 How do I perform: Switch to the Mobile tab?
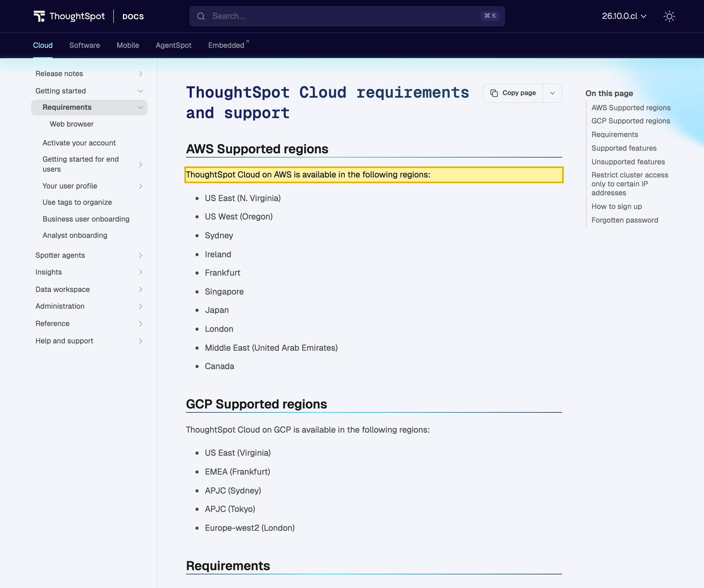(x=128, y=45)
